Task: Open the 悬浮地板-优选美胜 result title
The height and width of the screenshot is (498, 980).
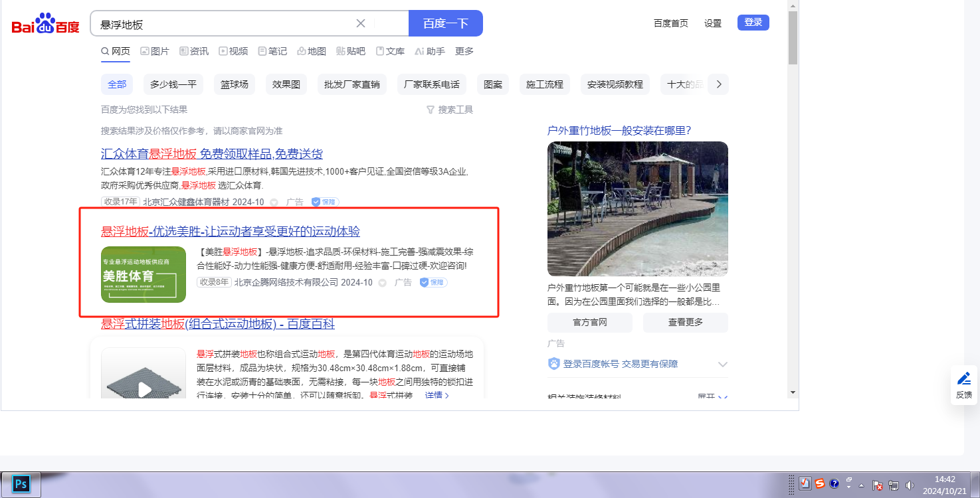Action: click(231, 231)
